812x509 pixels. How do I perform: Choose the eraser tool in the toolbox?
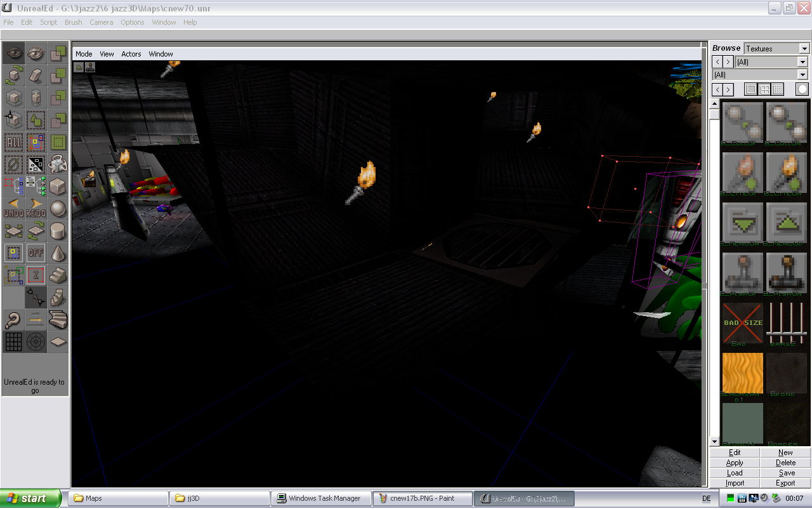point(36,75)
